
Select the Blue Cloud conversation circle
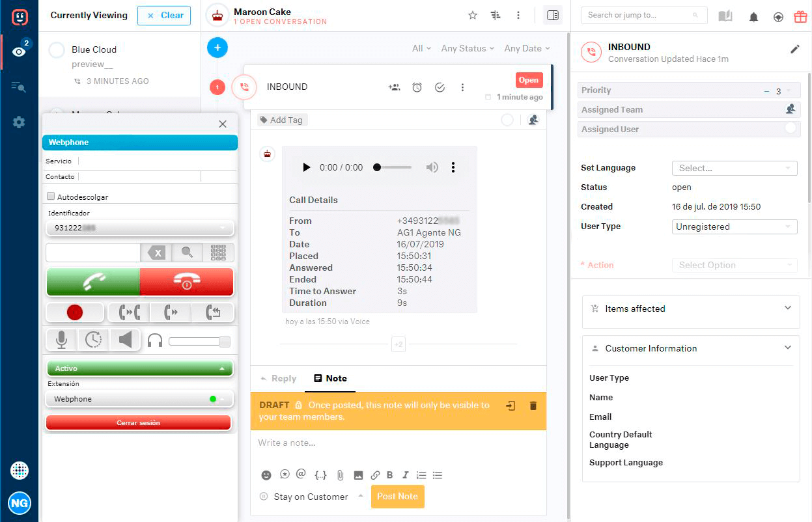[x=57, y=50]
